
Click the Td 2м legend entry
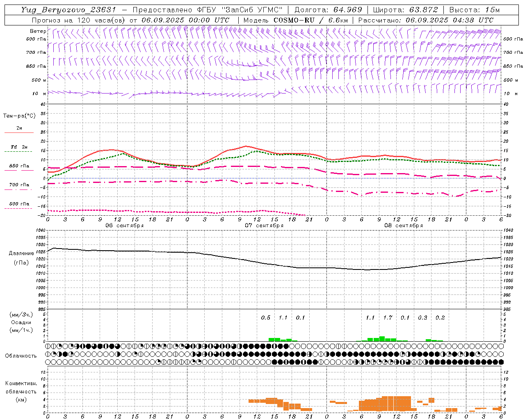[x=19, y=147]
